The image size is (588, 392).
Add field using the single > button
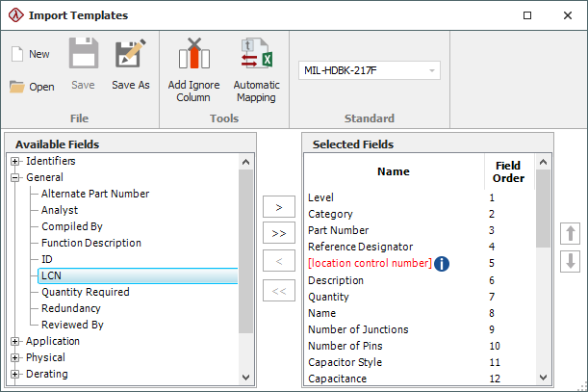click(279, 207)
